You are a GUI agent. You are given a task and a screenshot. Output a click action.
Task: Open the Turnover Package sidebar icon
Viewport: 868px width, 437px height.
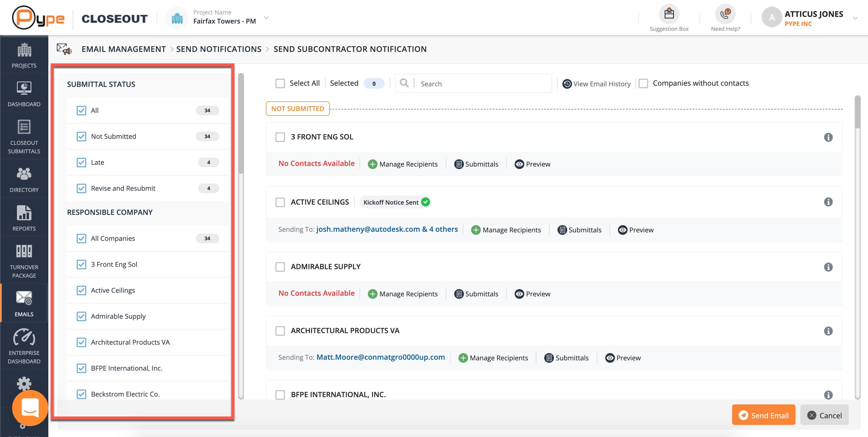point(24,251)
